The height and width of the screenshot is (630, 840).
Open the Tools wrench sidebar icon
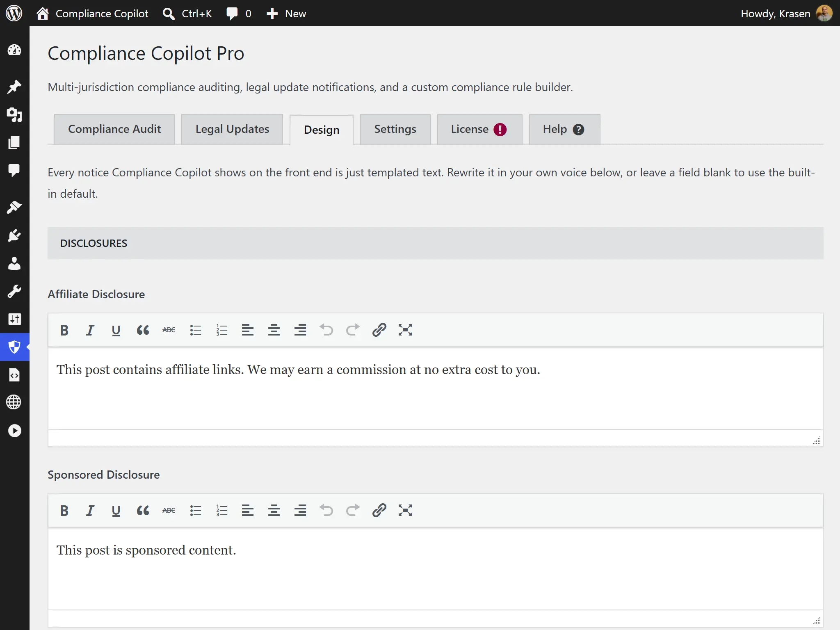coord(14,291)
